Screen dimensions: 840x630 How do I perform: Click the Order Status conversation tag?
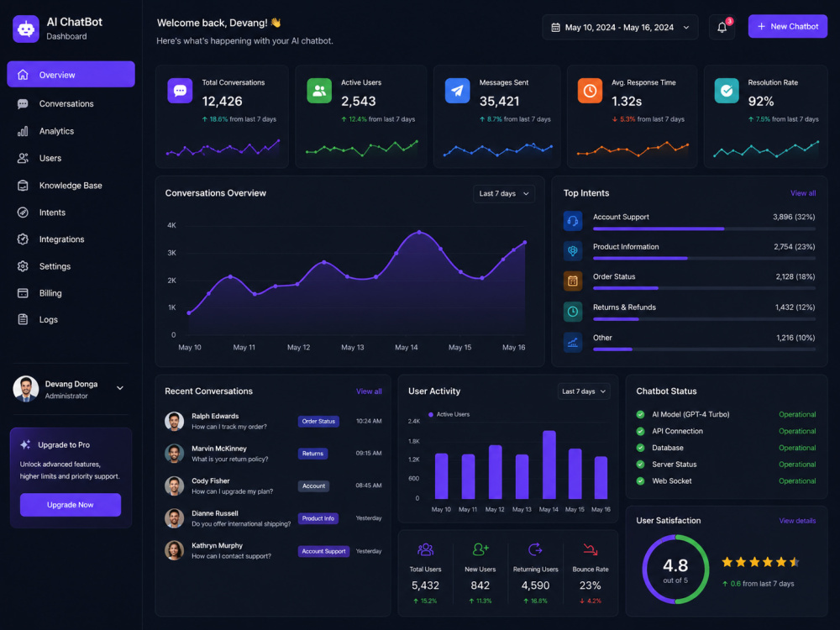tap(318, 422)
